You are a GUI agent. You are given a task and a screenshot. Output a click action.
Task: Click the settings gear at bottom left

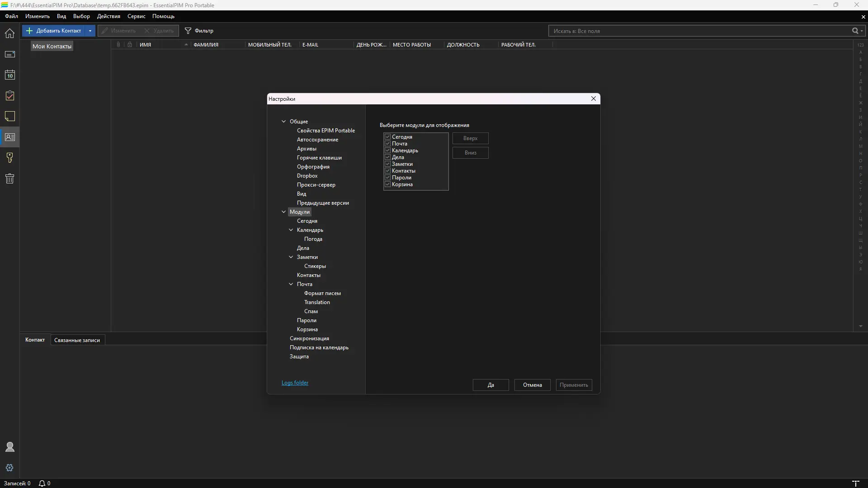(9, 468)
